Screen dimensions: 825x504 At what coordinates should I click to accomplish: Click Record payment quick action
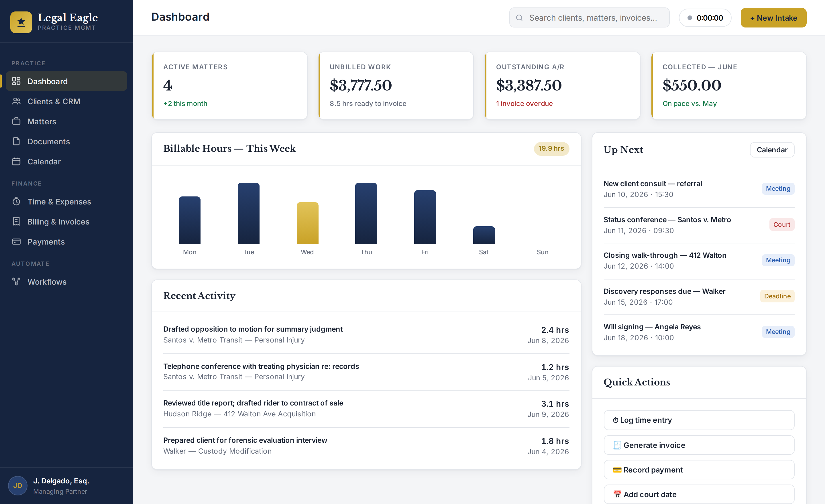coord(699,470)
